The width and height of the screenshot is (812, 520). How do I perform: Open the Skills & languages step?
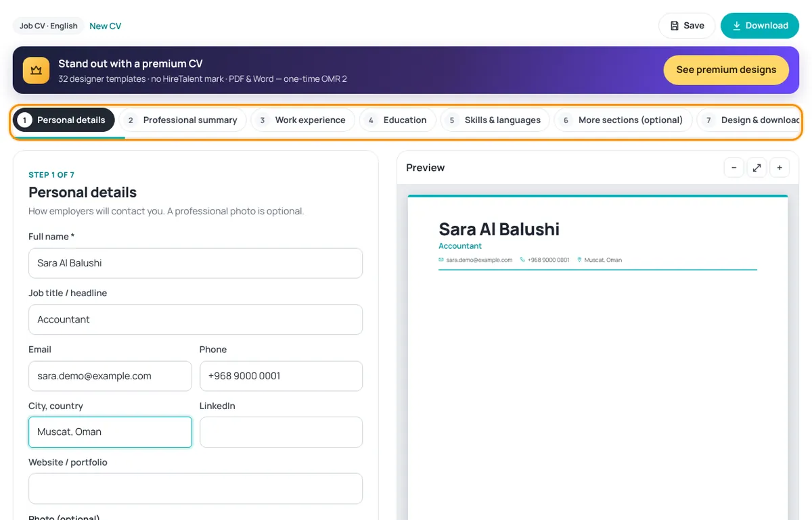point(495,120)
